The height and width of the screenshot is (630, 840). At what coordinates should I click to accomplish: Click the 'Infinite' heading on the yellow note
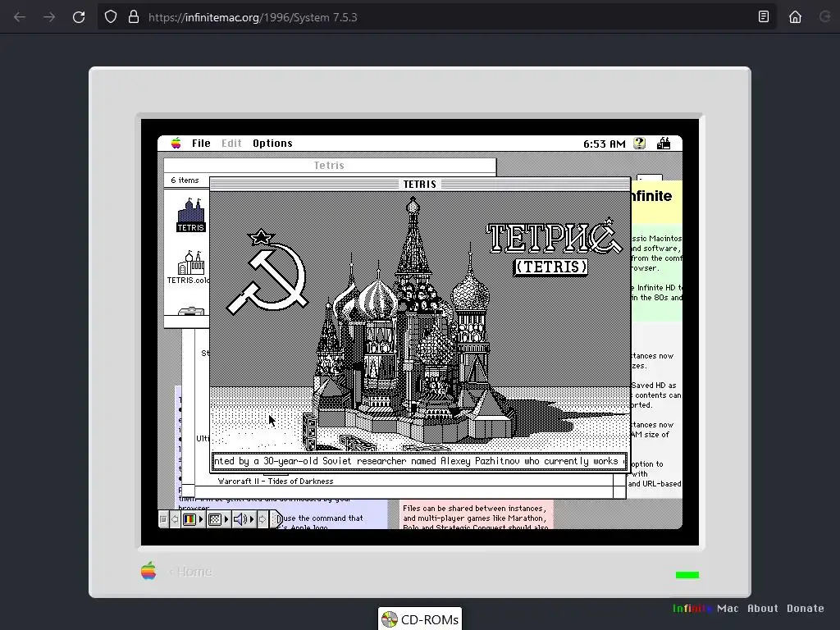point(651,196)
